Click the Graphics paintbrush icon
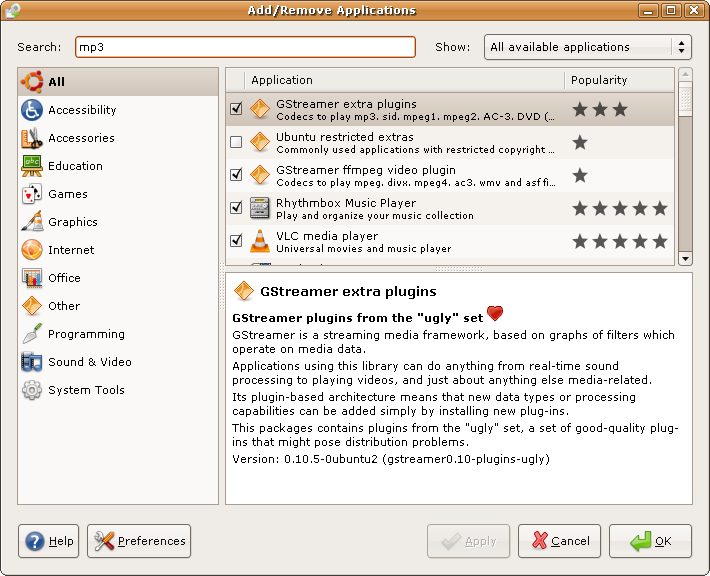 coord(32,222)
